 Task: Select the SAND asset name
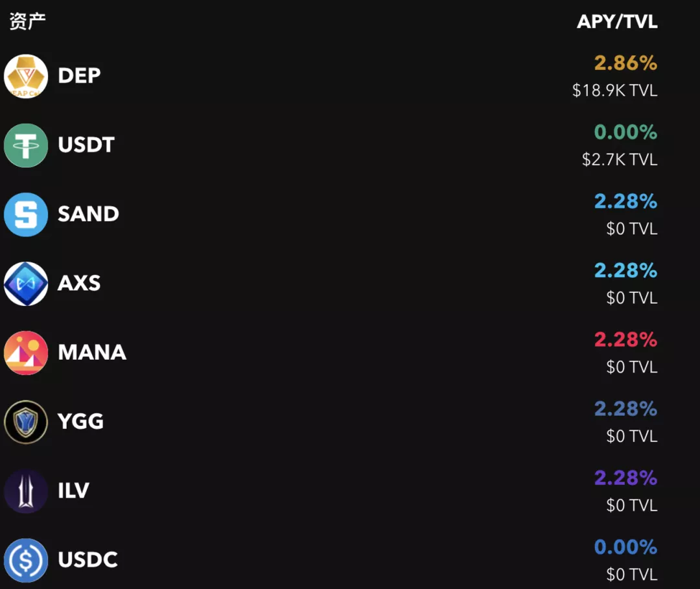pyautogui.click(x=88, y=214)
